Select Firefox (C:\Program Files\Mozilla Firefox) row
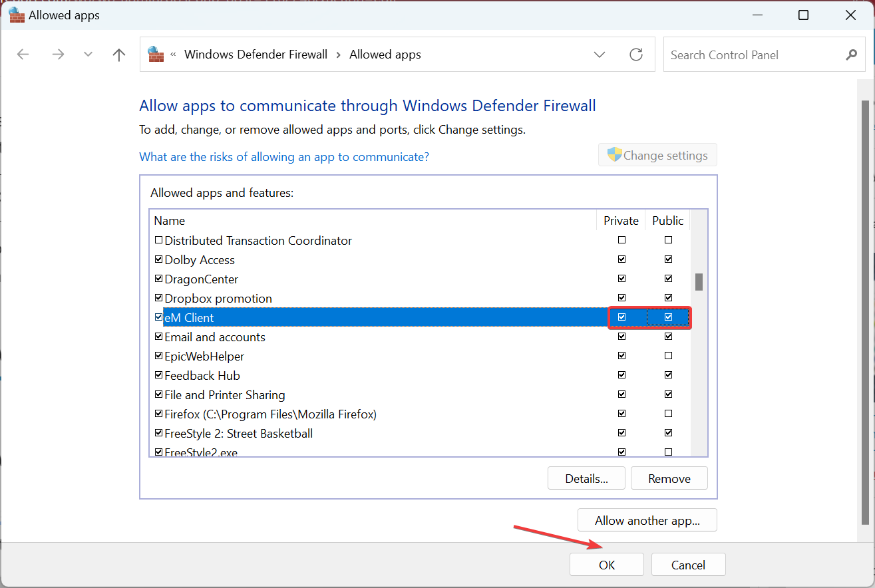This screenshot has width=875, height=588. click(x=420, y=414)
